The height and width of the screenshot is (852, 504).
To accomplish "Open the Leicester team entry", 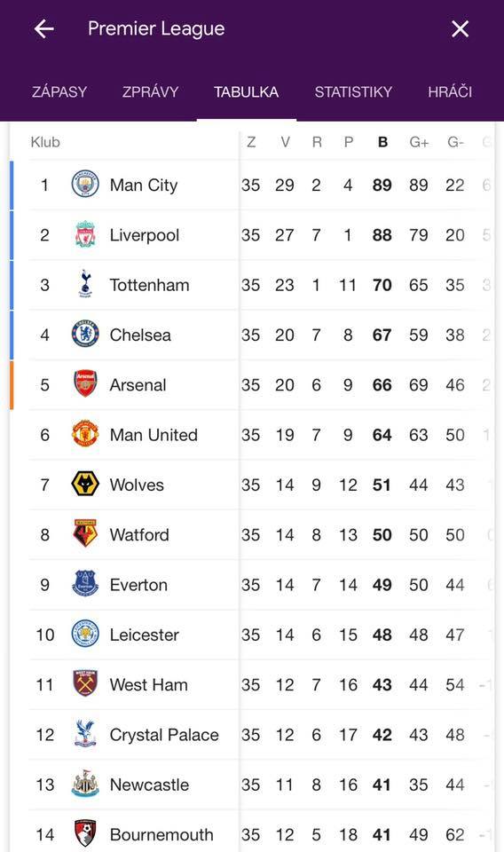I will coord(253,635).
